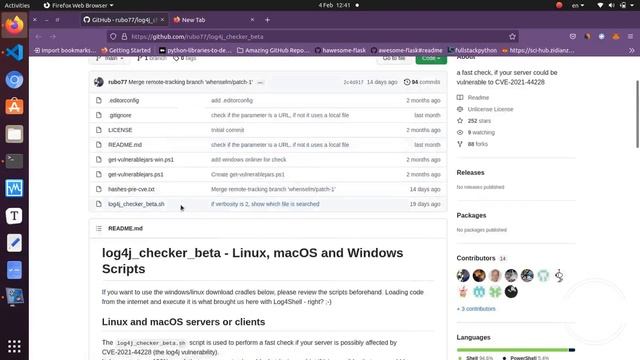Click tracking protection shield icon
Screen dimensions: 640x360
pyautogui.click(x=113, y=36)
